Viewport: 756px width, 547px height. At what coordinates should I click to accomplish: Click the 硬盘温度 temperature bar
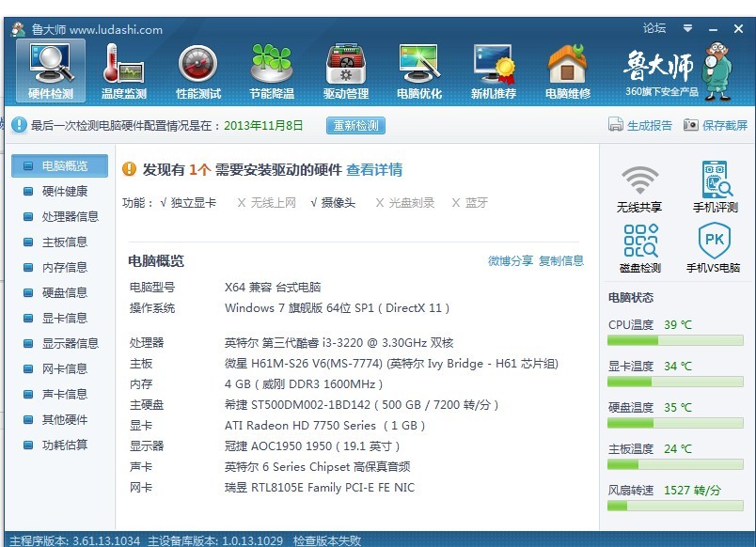click(675, 424)
